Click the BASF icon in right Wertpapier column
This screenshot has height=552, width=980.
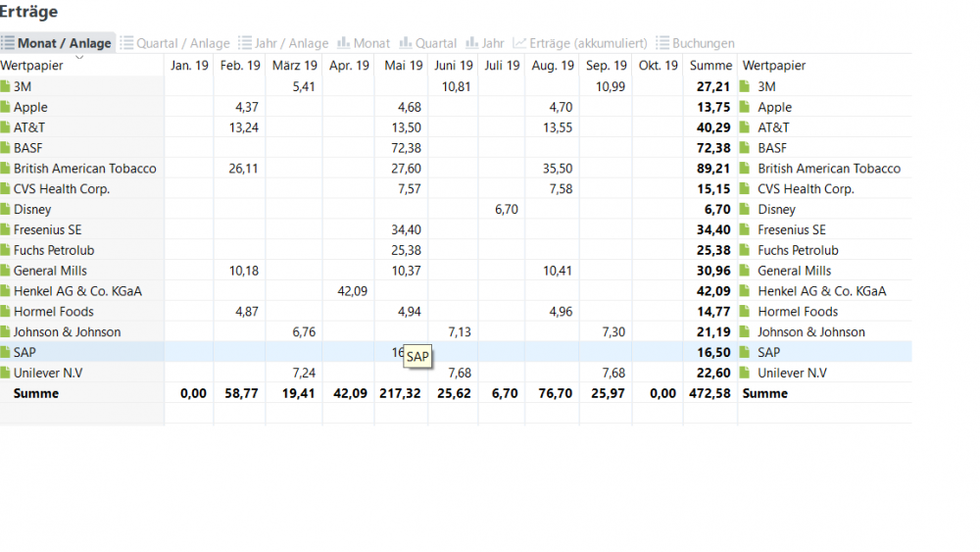[x=745, y=148]
